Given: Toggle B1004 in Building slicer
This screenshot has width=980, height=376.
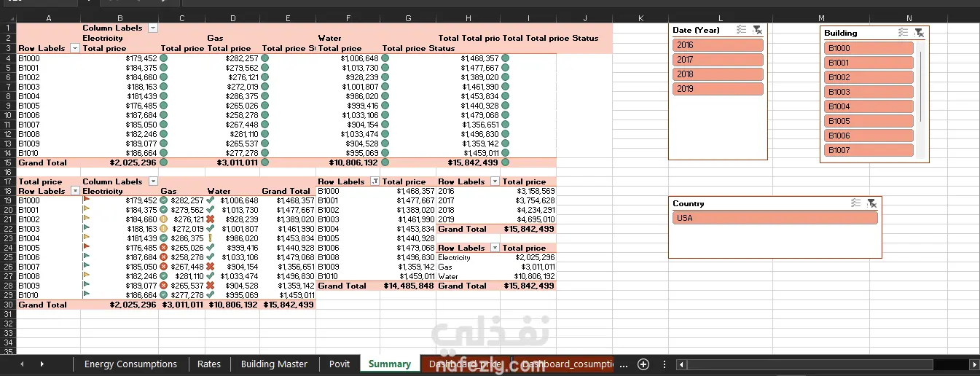Looking at the screenshot, I should 869,106.
